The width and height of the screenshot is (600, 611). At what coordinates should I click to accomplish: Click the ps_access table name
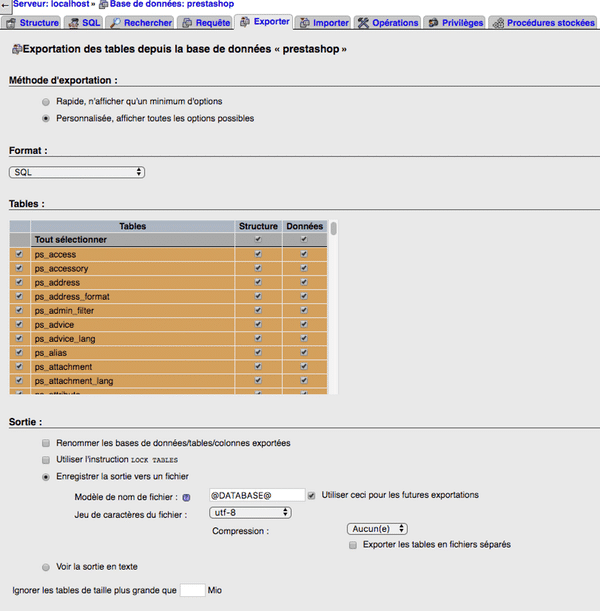(55, 254)
